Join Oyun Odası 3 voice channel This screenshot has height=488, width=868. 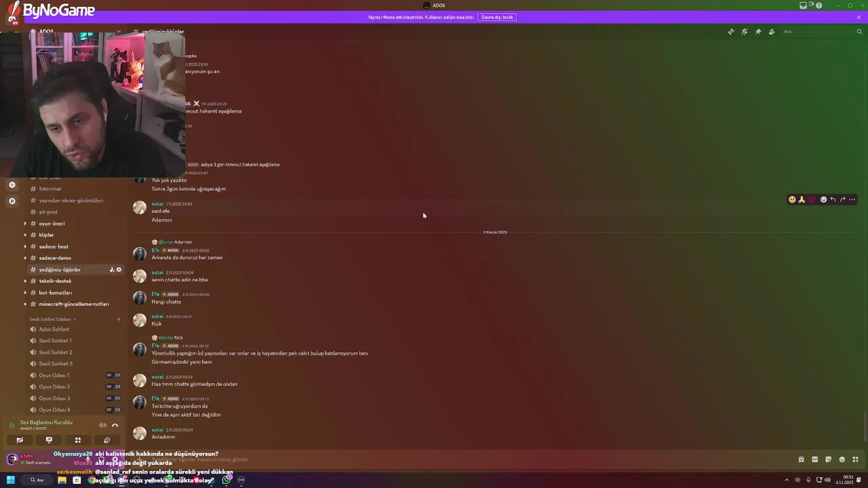point(75,399)
